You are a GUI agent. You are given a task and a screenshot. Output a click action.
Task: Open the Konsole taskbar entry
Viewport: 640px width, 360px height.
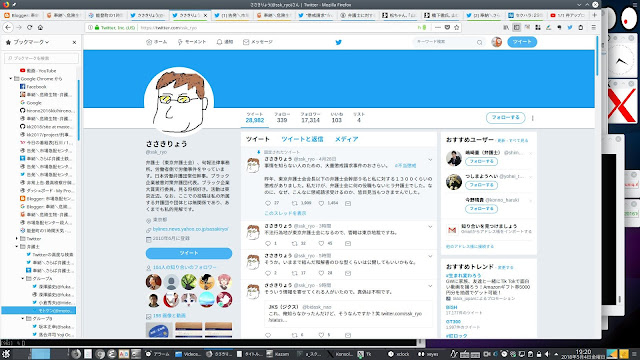341,354
